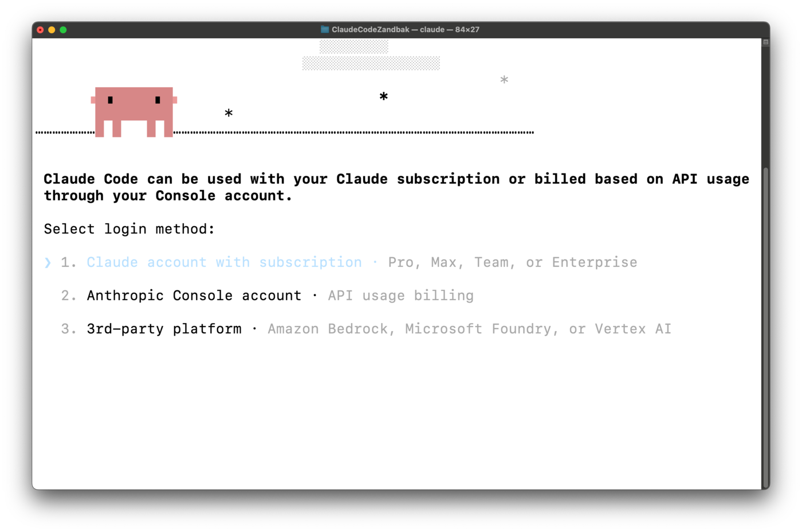This screenshot has width=802, height=532.
Task: Select Anthropic Console account option
Action: (x=194, y=295)
